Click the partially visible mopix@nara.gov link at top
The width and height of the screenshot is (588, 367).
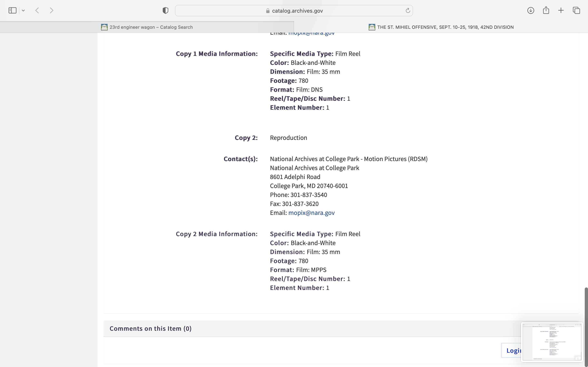coord(311,34)
